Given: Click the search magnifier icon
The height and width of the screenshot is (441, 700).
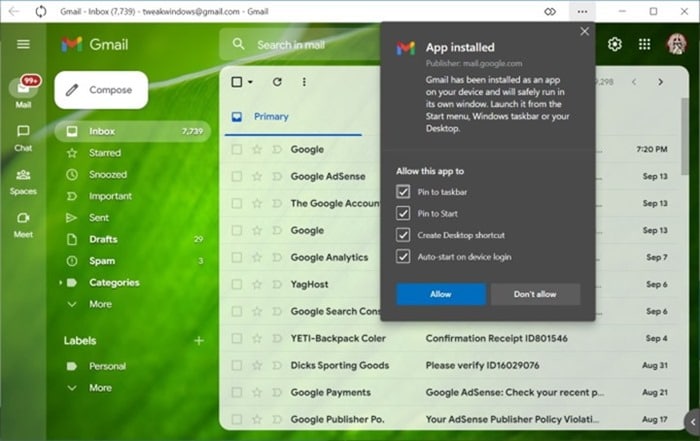Looking at the screenshot, I should 238,44.
